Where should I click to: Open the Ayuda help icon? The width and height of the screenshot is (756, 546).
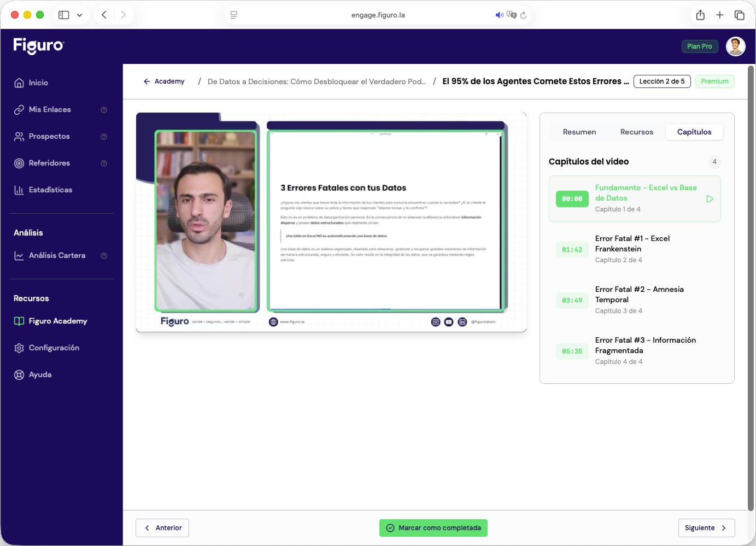click(x=20, y=374)
